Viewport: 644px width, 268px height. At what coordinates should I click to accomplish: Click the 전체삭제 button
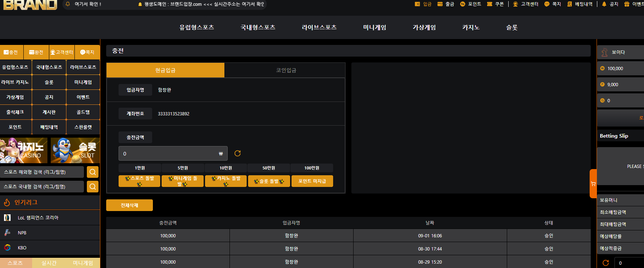tap(130, 205)
